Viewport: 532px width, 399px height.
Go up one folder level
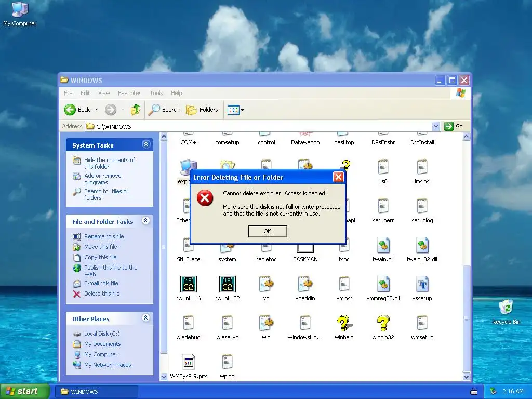pyautogui.click(x=136, y=110)
